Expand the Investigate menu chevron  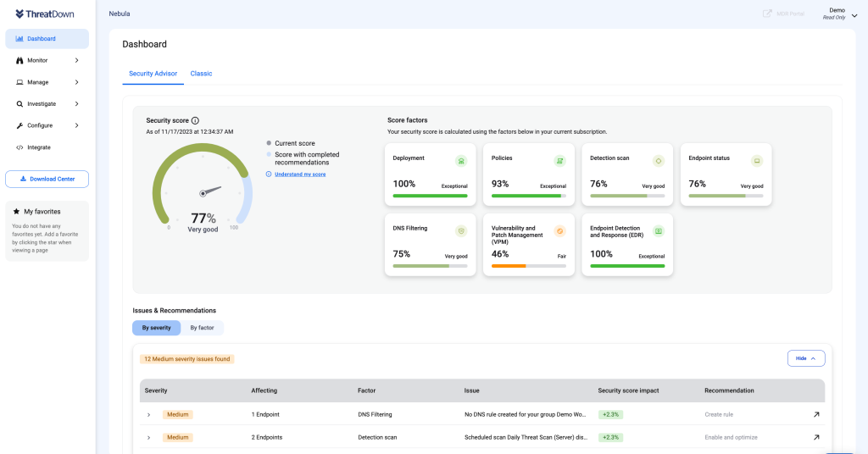click(76, 104)
